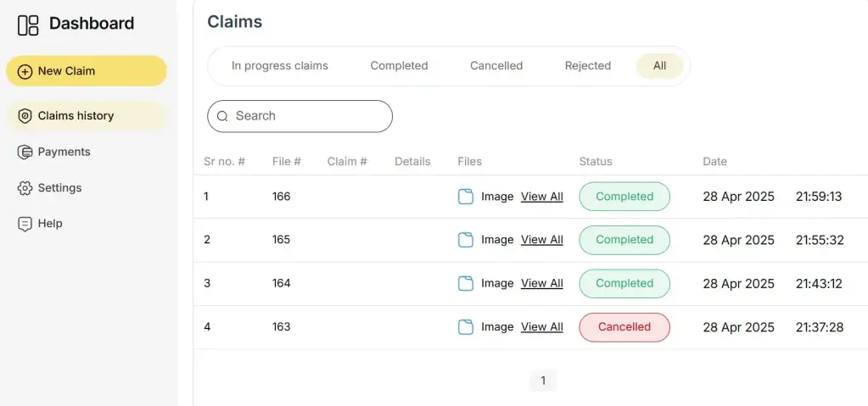Click the magnifier icon in search box
Viewport: 868px width, 406px height.
tap(222, 116)
